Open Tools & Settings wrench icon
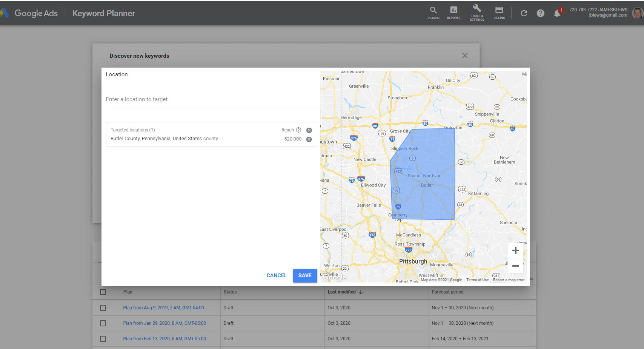 [477, 12]
